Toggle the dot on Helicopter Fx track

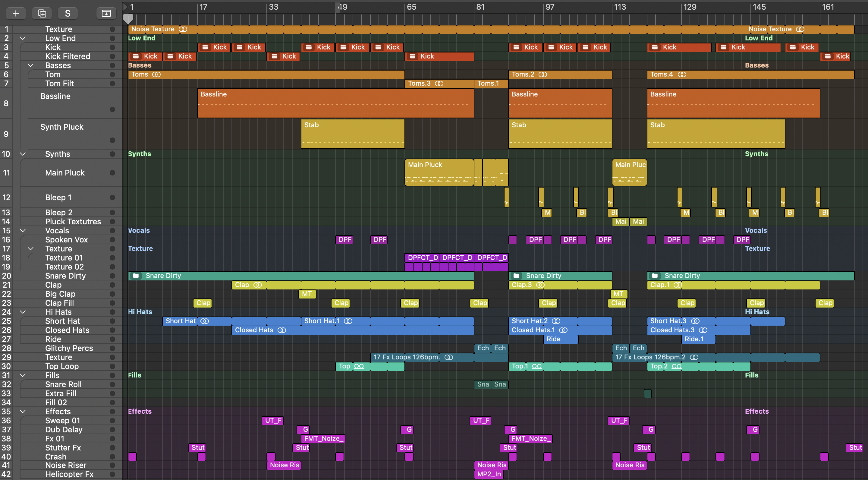point(112,474)
